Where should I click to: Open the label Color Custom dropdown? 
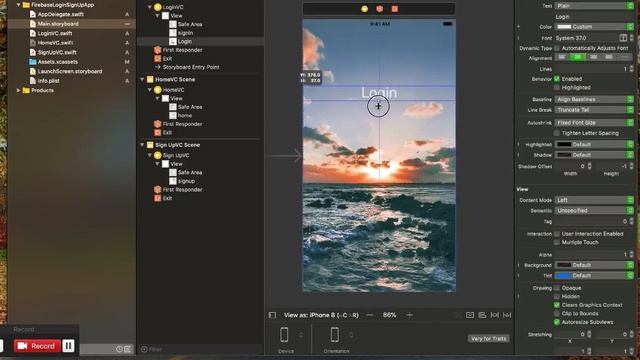coord(594,27)
